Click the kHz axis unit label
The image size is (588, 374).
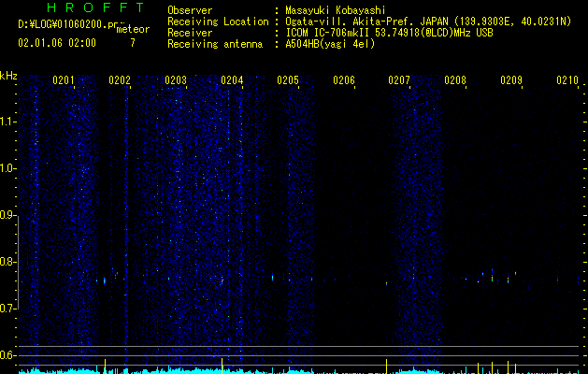pos(8,76)
